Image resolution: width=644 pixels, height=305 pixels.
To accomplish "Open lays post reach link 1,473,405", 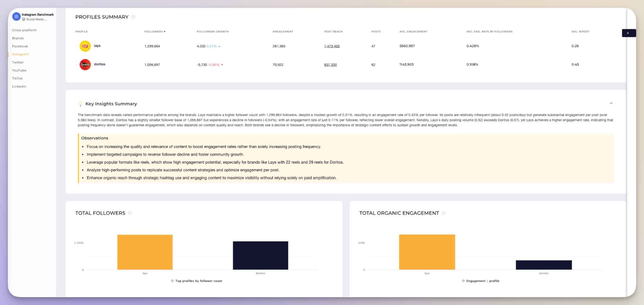I will pos(332,46).
